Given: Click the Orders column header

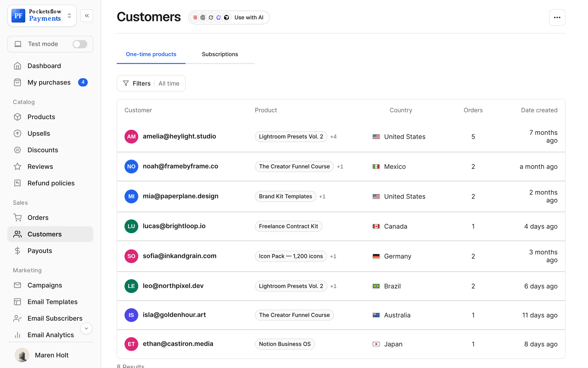Looking at the screenshot, I should click(x=473, y=110).
